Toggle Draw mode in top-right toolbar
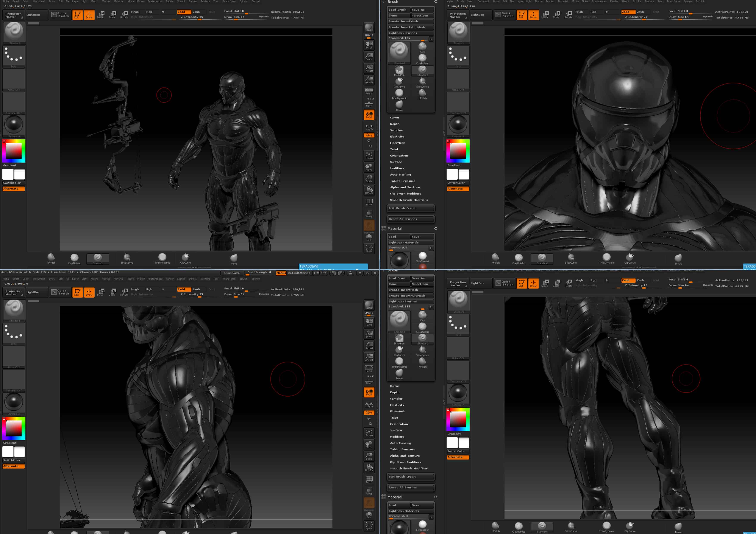The height and width of the screenshot is (534, 756). pyautogui.click(x=533, y=15)
